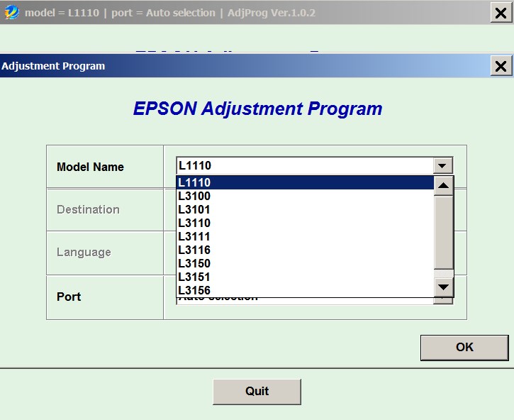The image size is (514, 420).
Task: Close the outer AdjProg window
Action: point(501,13)
